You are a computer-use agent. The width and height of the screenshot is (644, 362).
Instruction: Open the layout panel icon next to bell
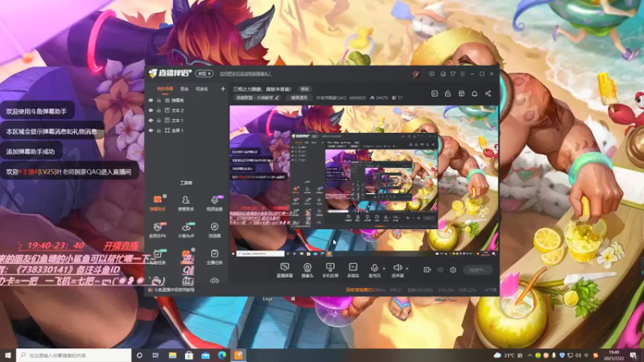(461, 93)
